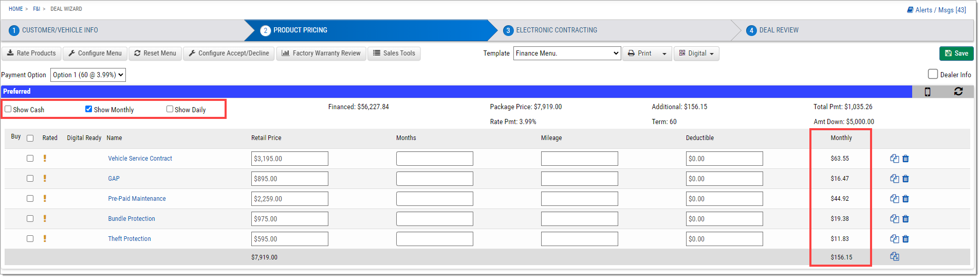
Task: Click Deductible field for Bundle Protection
Action: pos(725,219)
